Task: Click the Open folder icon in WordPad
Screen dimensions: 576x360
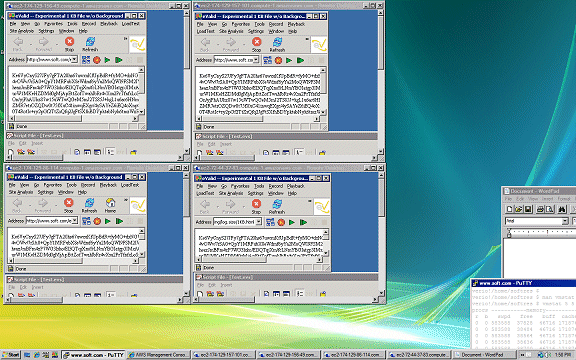Action: [x=518, y=209]
